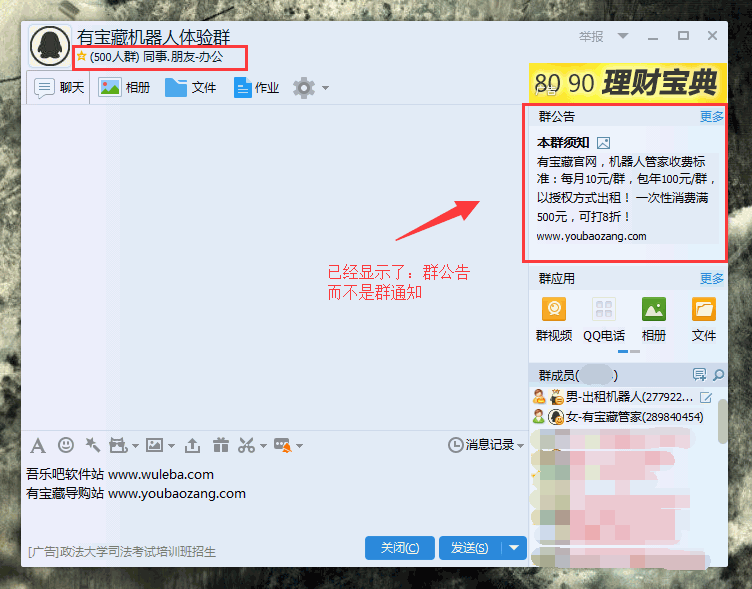Open 文件 app in group apps panel
The image size is (752, 589).
(x=704, y=318)
